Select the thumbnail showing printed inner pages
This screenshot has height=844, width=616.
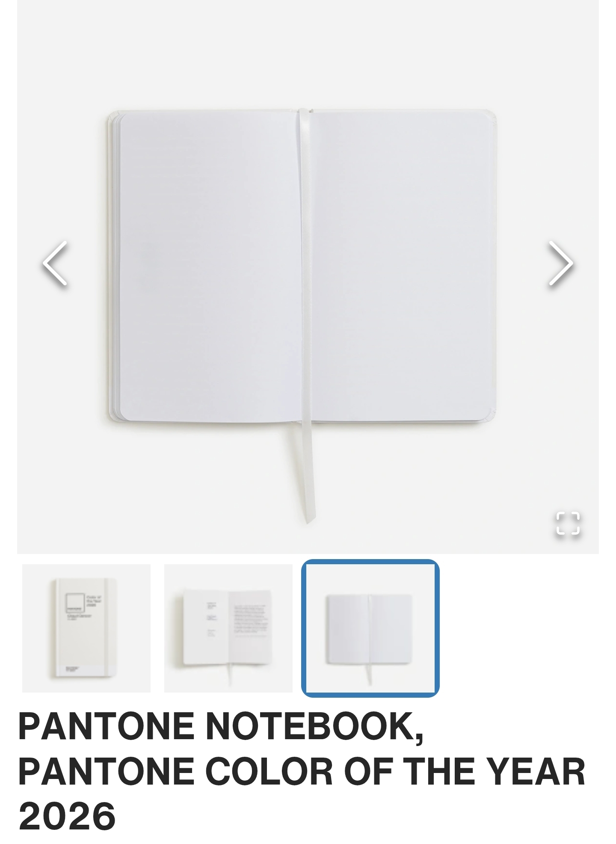[x=228, y=628]
